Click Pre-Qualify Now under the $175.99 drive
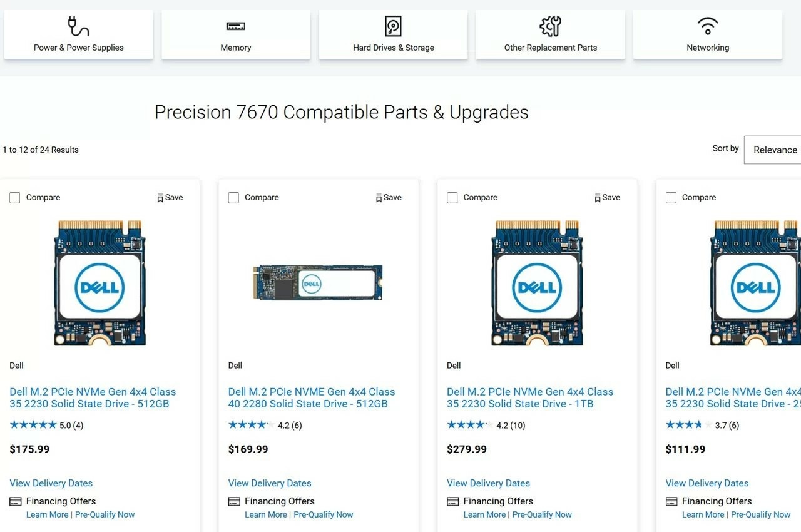The image size is (801, 532). click(x=105, y=515)
